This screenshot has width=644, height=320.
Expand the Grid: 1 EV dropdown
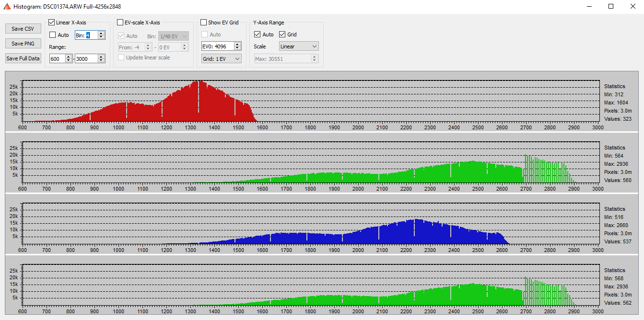point(221,58)
